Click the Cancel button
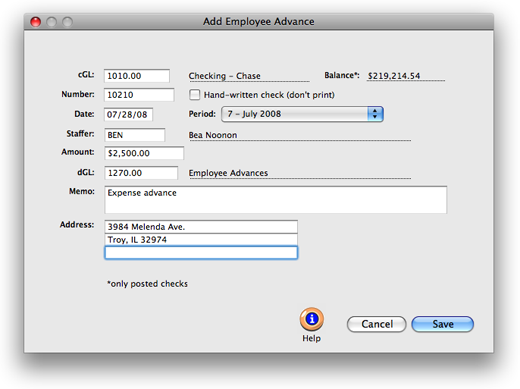520x389 pixels. (x=377, y=324)
